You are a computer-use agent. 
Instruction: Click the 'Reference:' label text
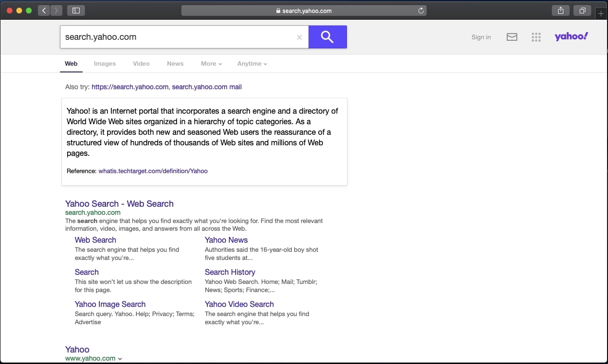(x=82, y=171)
